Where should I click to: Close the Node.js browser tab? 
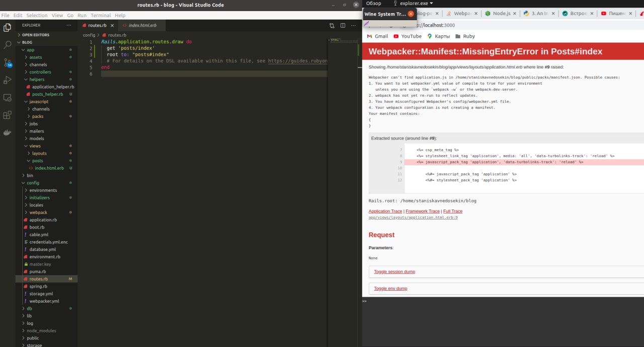[515, 14]
